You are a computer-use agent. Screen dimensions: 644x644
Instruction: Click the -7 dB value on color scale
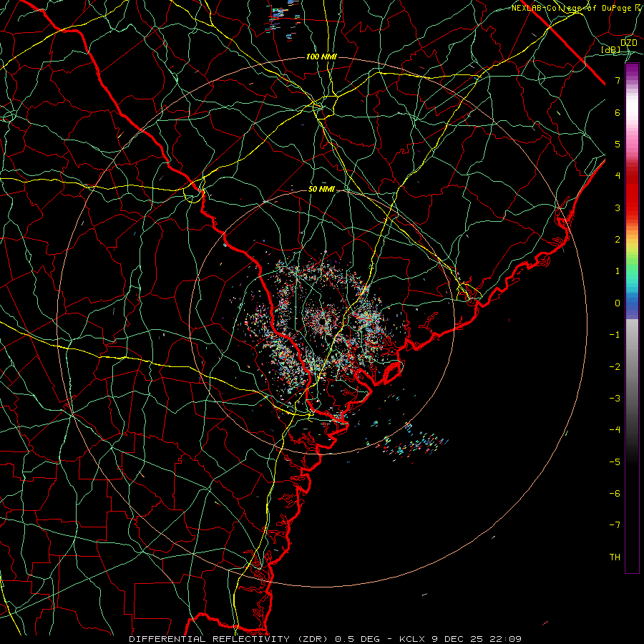615,525
